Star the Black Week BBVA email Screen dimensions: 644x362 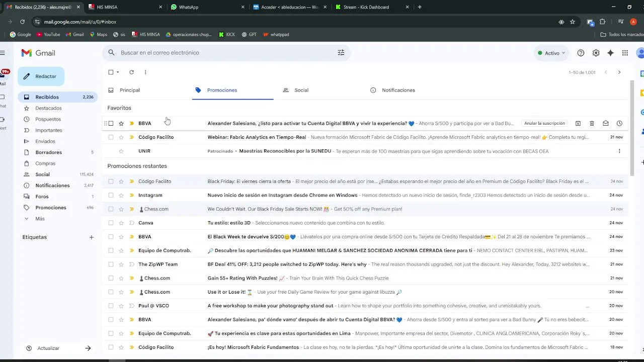coord(121,237)
